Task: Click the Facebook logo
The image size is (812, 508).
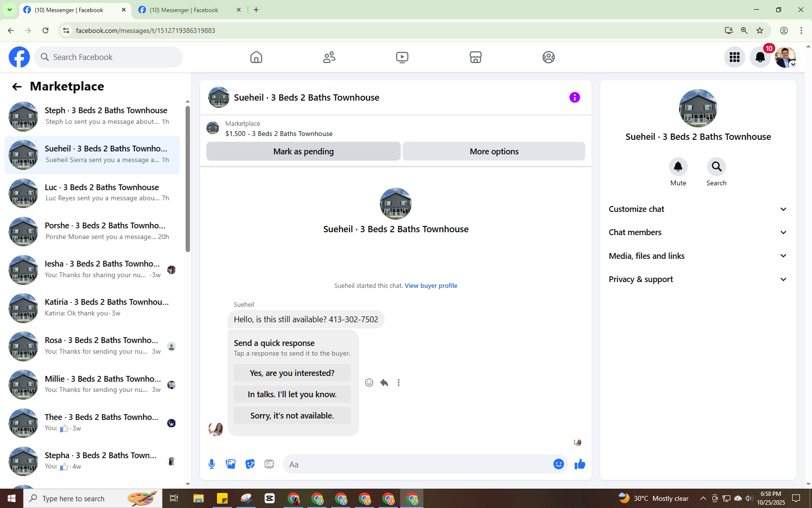Action: (x=19, y=57)
